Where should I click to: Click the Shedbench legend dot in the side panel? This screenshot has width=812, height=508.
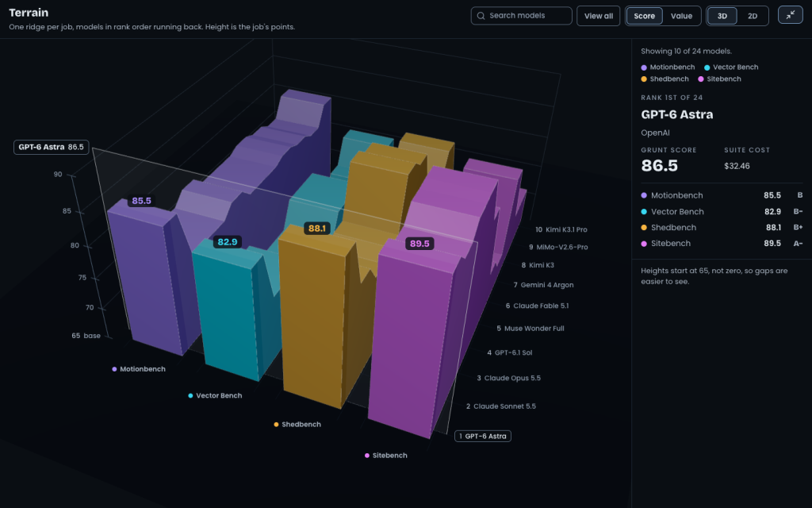coord(644,79)
